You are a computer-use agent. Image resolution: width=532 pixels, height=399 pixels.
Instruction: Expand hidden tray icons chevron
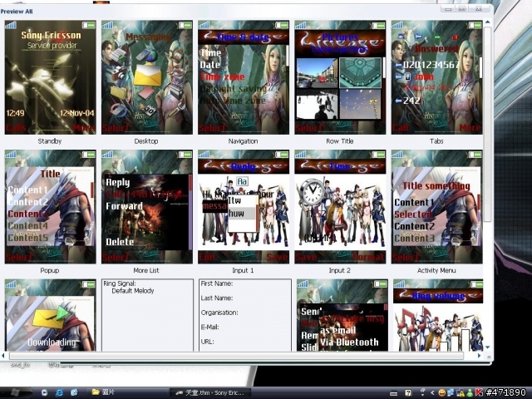pyautogui.click(x=432, y=393)
